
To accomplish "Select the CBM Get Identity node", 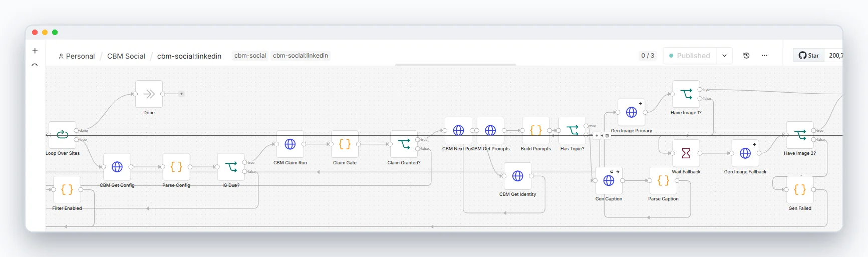I will (518, 176).
